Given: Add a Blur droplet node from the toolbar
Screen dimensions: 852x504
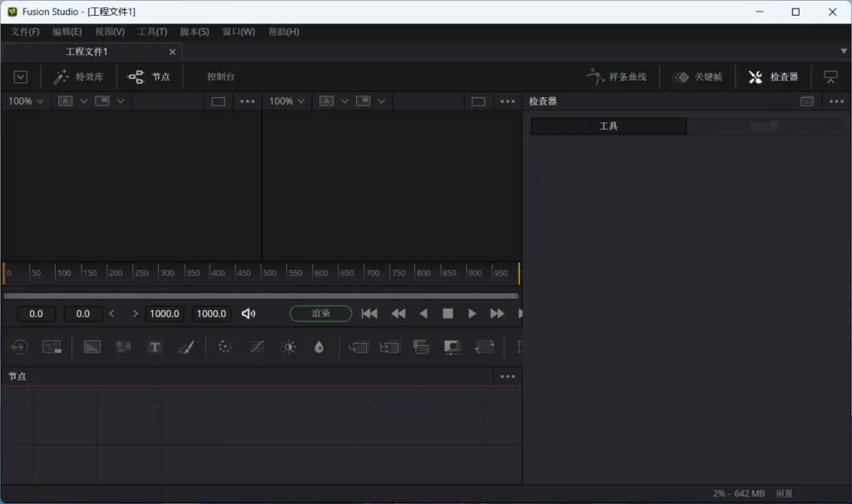Looking at the screenshot, I should point(319,347).
